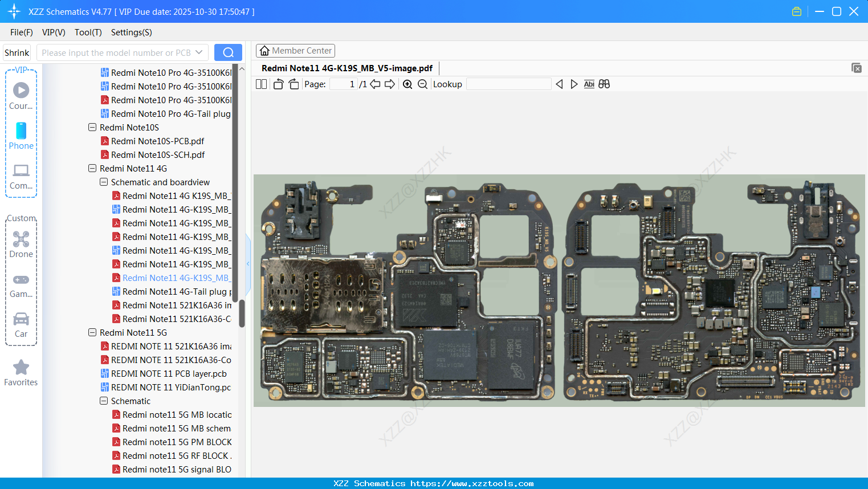Open the Member Center
The height and width of the screenshot is (489, 868).
click(295, 50)
